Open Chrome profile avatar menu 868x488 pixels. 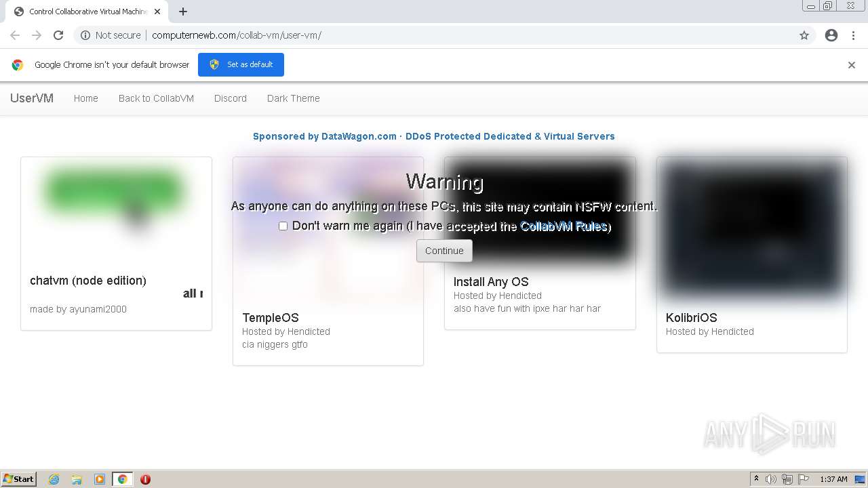[831, 35]
